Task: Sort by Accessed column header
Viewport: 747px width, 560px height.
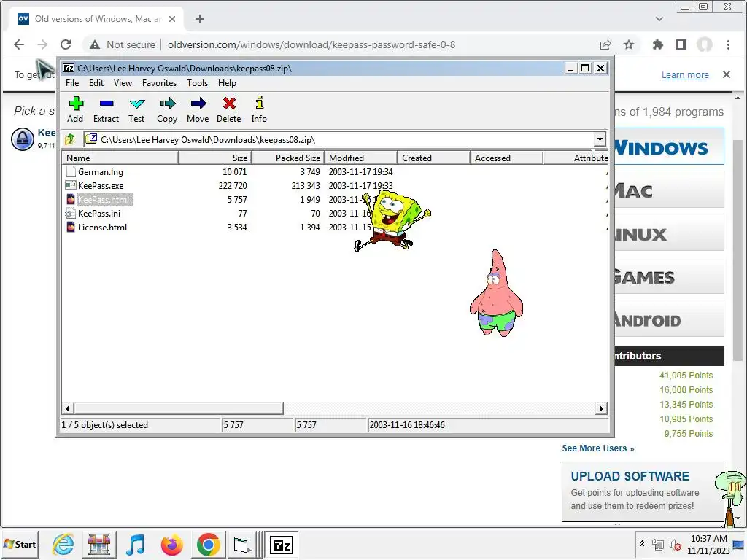Action: tap(506, 158)
